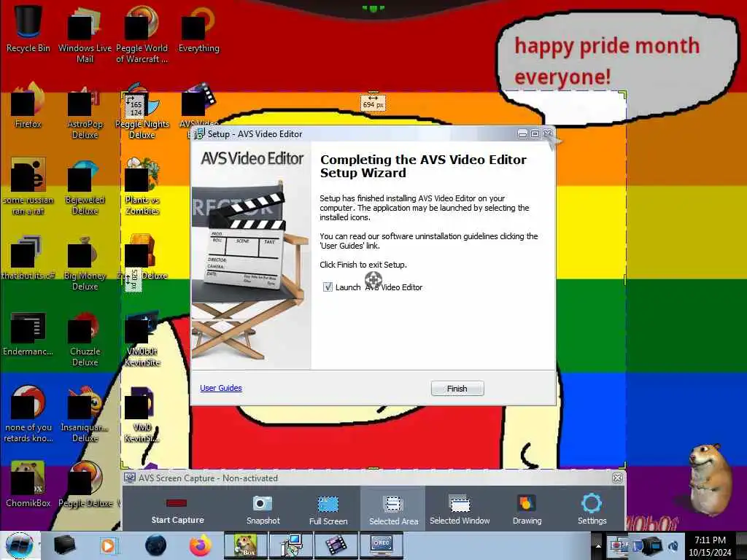Select the Endermanc... desktop icon

[28, 333]
